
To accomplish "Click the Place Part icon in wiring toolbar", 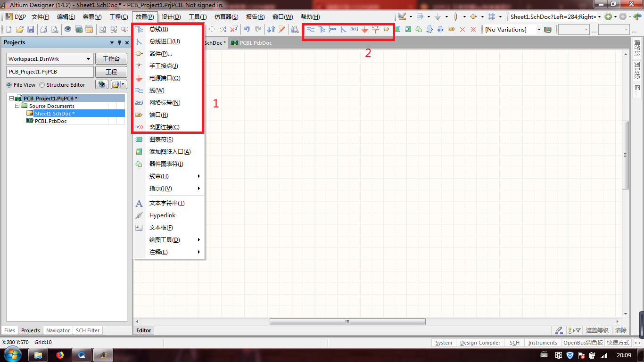I will pyautogui.click(x=387, y=29).
